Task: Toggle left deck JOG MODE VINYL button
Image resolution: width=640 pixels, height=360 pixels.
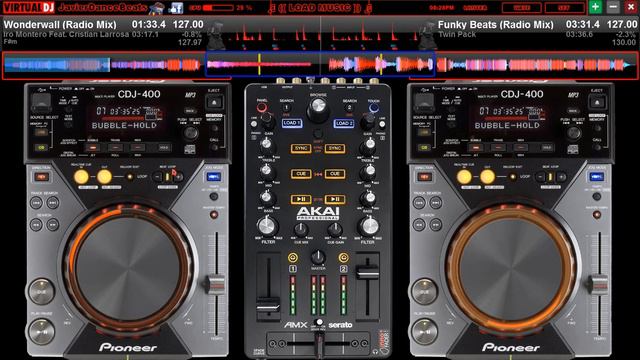Action: click(x=213, y=177)
